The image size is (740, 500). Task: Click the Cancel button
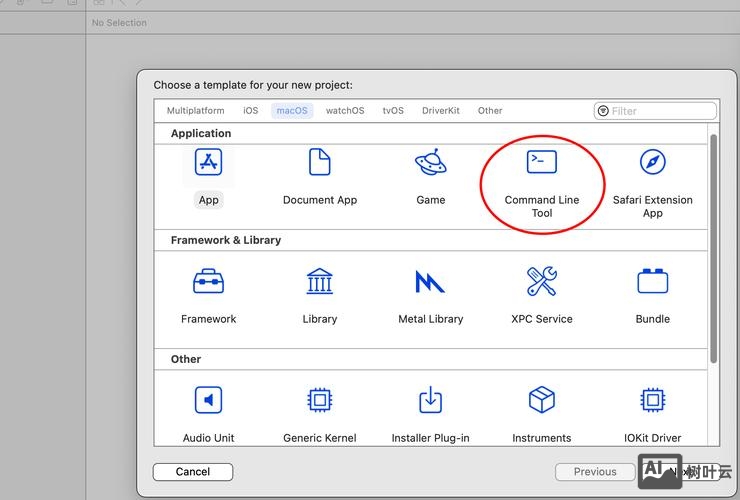pos(193,472)
